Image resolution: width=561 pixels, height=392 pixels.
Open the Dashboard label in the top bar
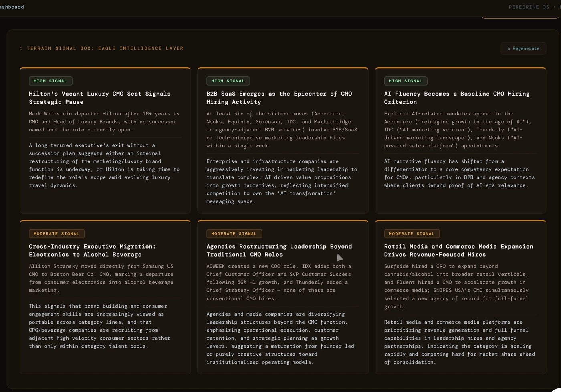(x=12, y=7)
